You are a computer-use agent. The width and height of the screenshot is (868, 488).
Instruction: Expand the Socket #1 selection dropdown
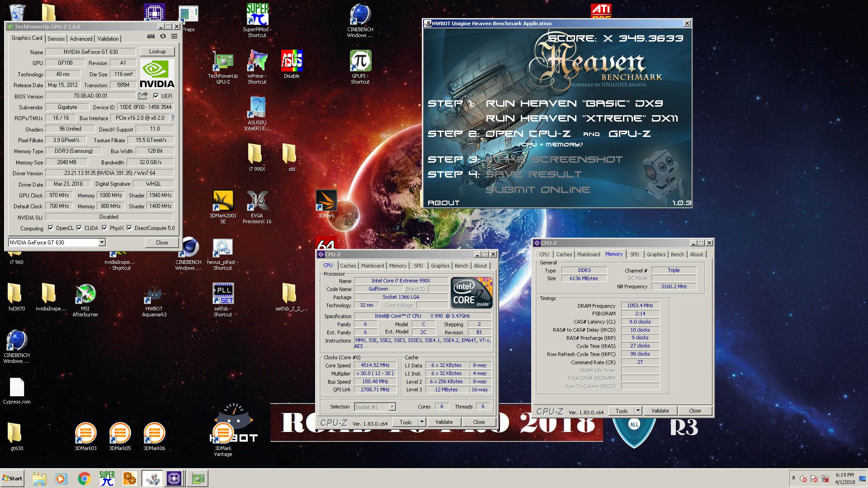(392, 407)
